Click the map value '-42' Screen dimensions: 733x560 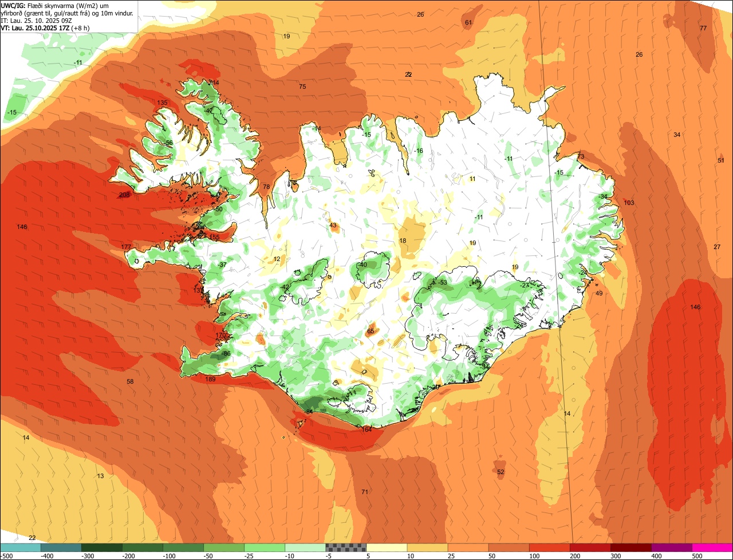pos(285,287)
